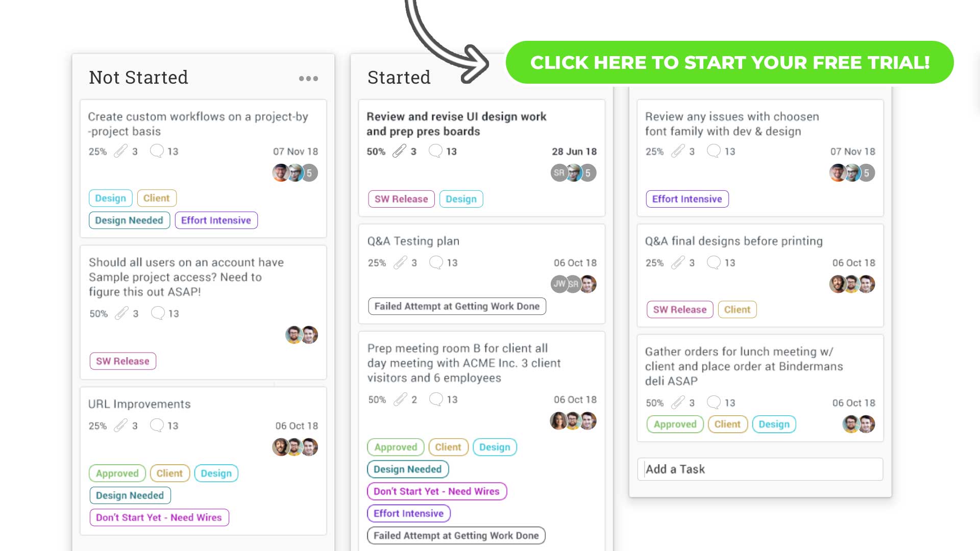980x551 pixels.
Task: Toggle the SW Release tag on Not Started card
Action: pyautogui.click(x=122, y=361)
